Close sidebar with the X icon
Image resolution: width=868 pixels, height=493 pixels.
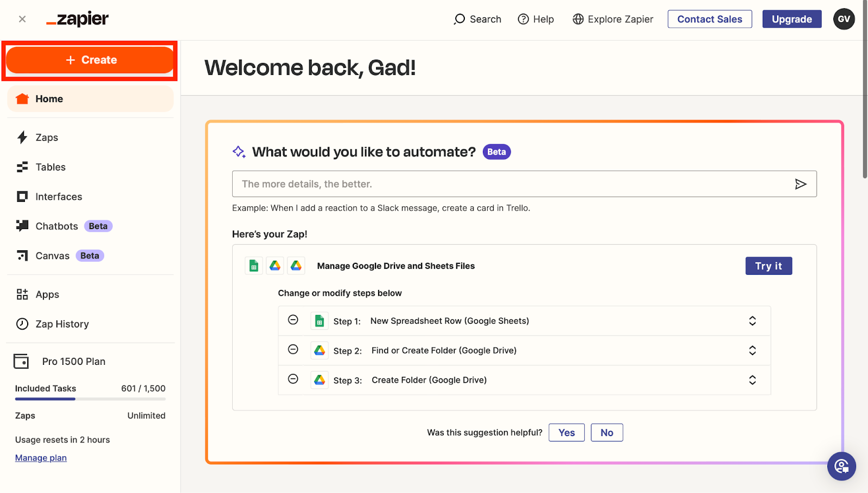click(22, 19)
